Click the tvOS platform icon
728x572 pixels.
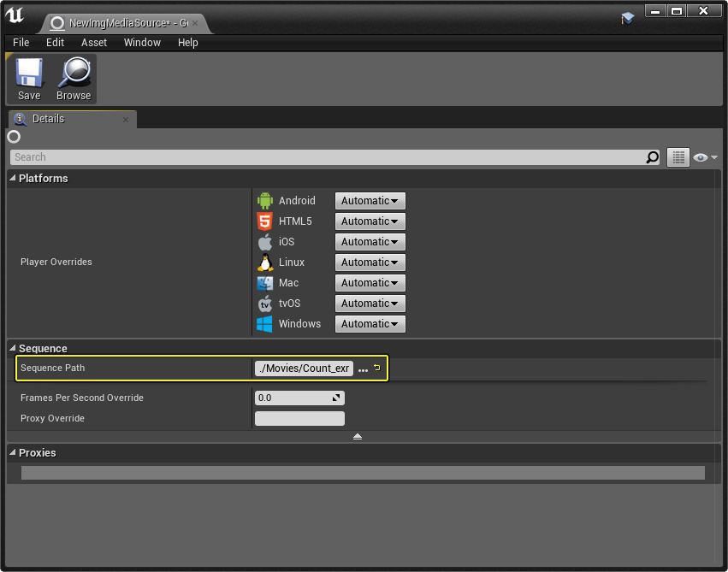[x=264, y=304]
